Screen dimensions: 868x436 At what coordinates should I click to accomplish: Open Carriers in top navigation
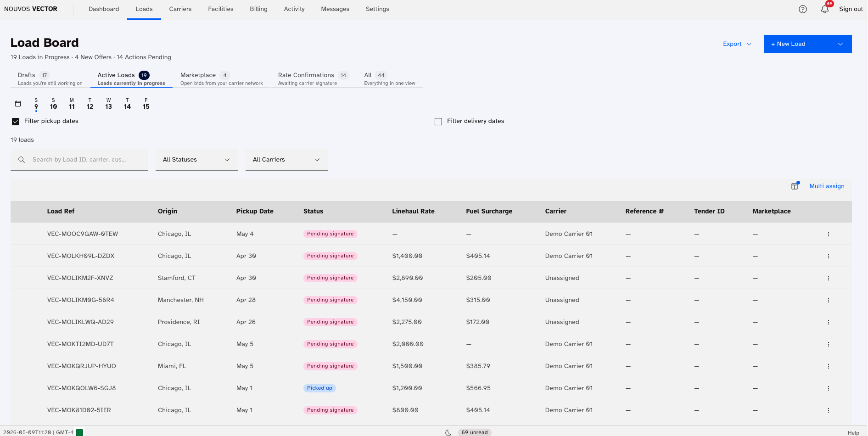click(x=180, y=9)
